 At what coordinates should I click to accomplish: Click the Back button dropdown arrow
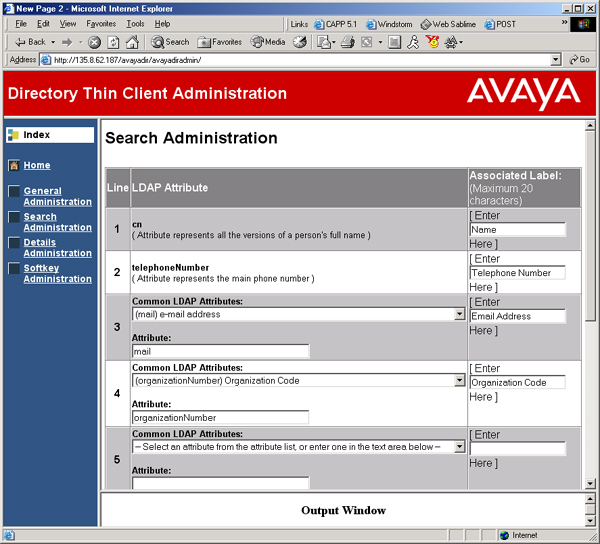click(x=53, y=42)
